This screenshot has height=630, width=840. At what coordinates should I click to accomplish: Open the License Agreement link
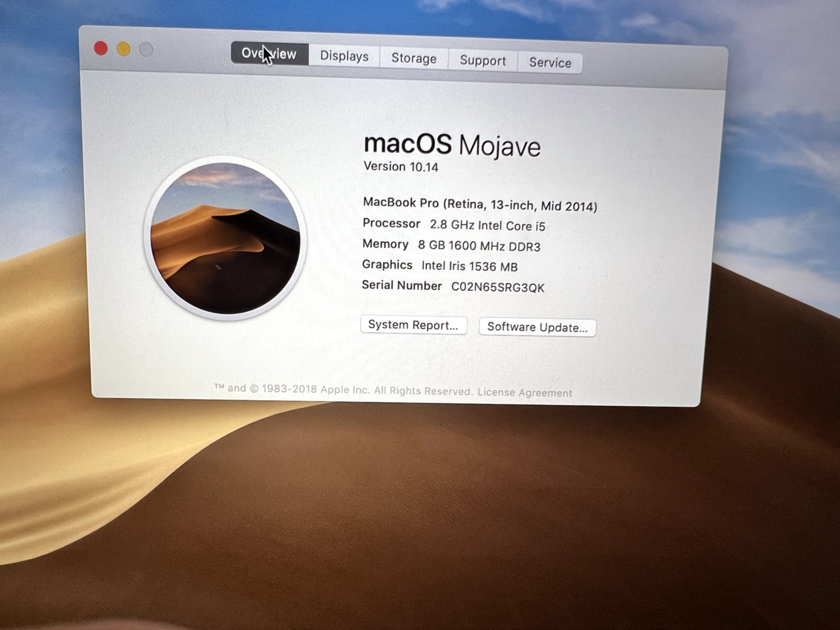[524, 393]
